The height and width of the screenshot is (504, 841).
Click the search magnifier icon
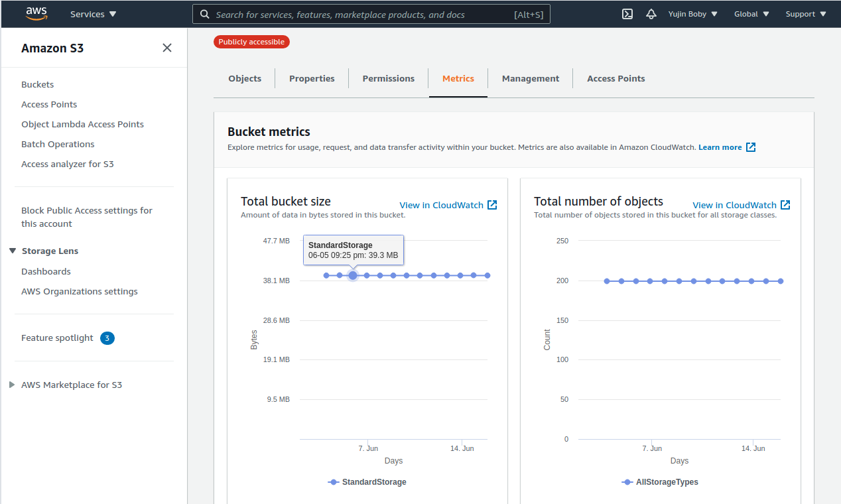click(x=204, y=14)
